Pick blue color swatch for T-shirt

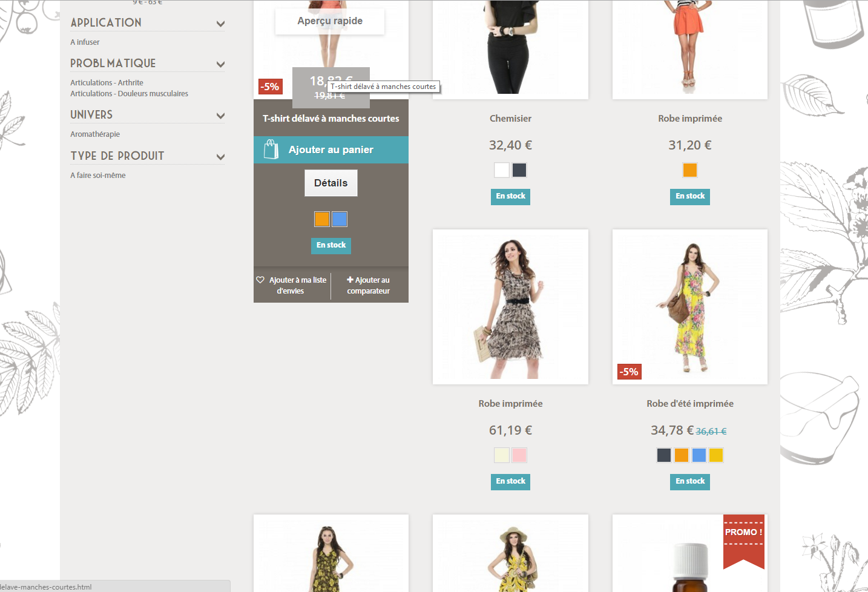(340, 219)
